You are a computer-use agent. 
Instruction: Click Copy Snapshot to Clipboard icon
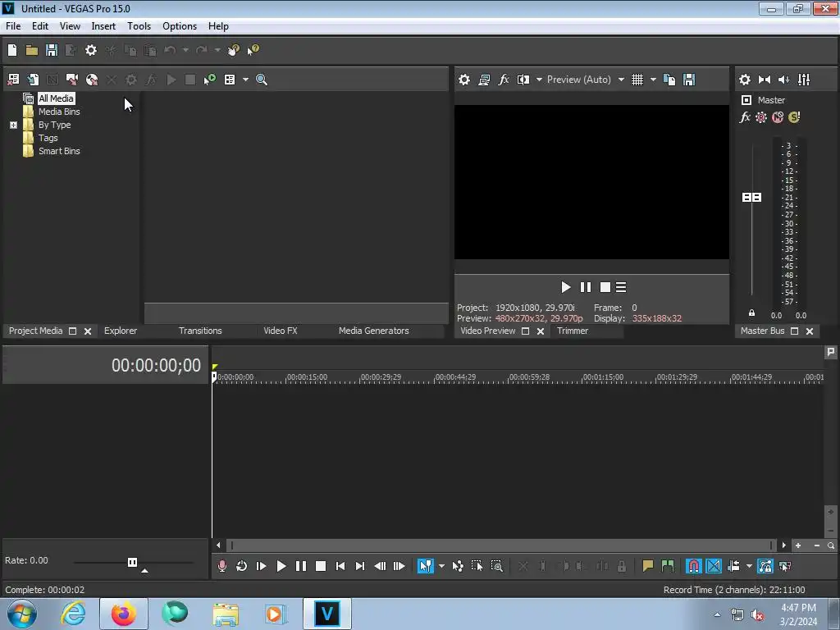coord(669,80)
